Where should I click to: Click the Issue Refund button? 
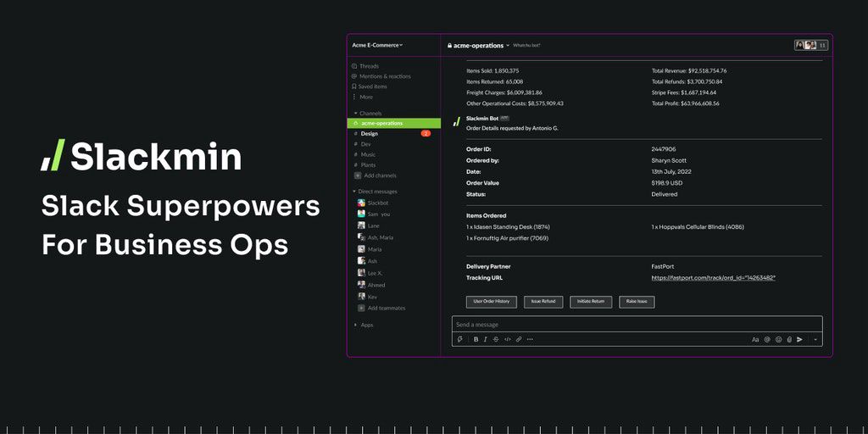545,302
